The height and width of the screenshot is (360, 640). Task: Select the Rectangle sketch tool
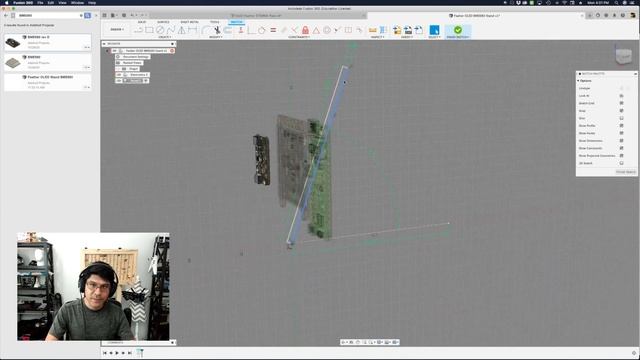(x=149, y=30)
